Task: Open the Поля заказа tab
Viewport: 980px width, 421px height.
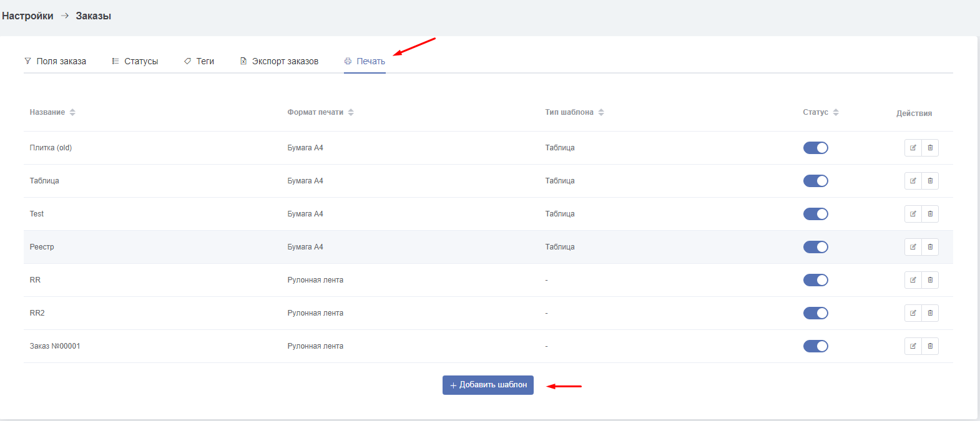Action: [x=55, y=61]
